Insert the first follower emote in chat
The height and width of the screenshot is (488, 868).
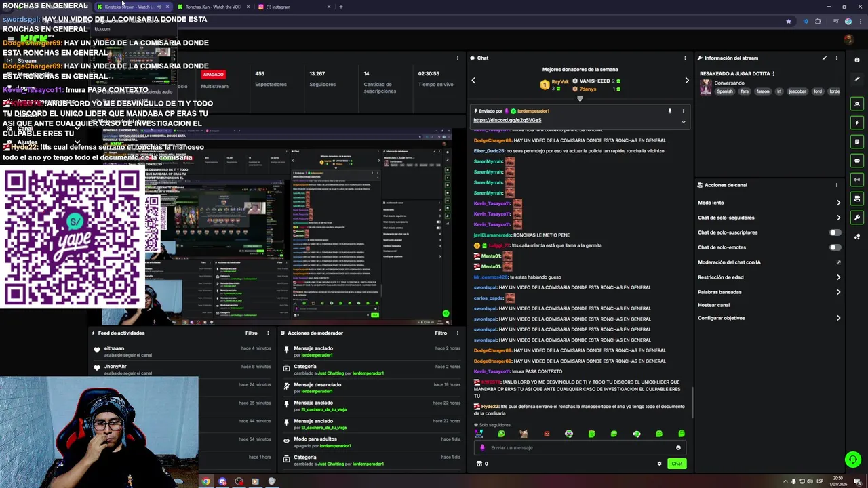coord(479,434)
